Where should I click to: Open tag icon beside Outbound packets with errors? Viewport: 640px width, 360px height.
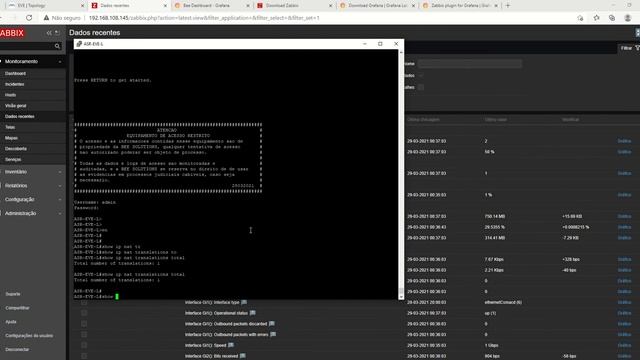point(273,334)
